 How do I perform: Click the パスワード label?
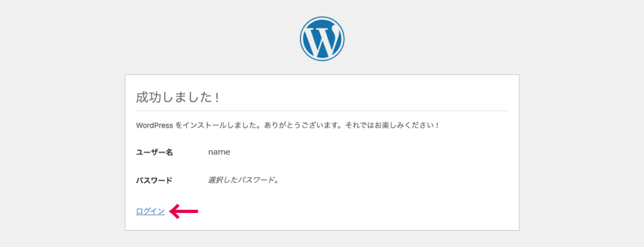[x=154, y=180]
